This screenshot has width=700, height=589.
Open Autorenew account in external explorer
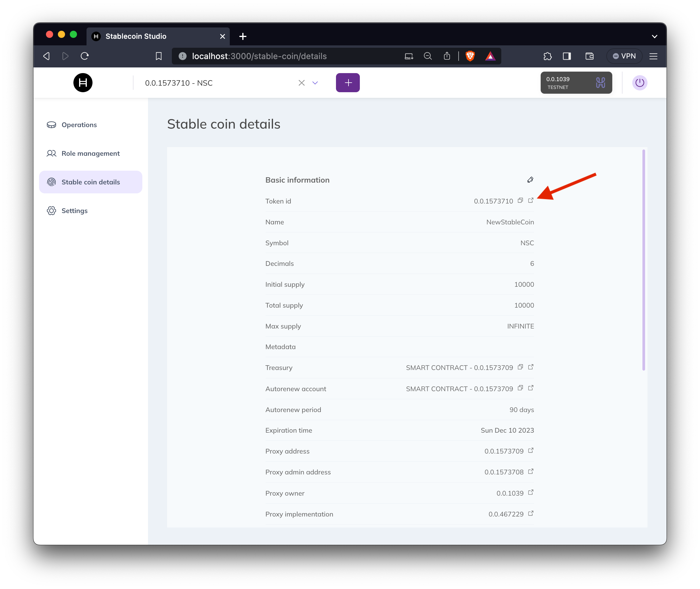531,388
